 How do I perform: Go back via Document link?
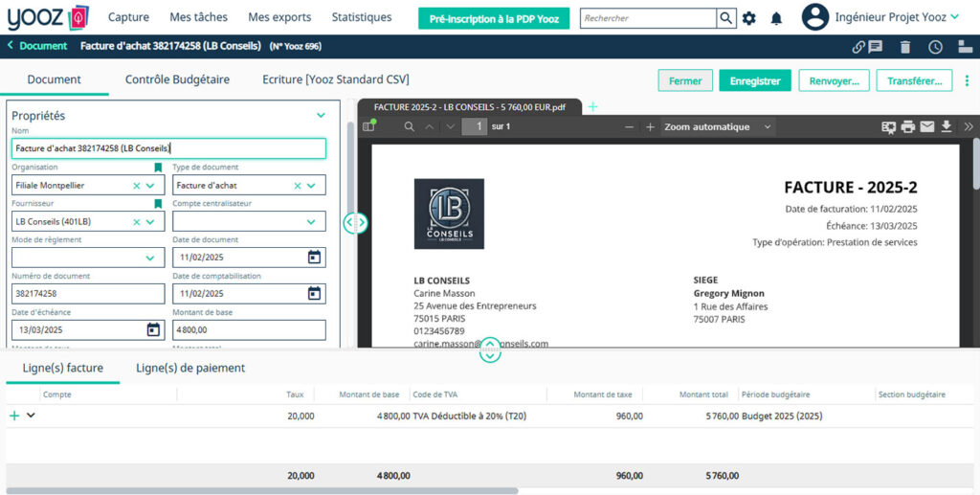pos(37,46)
